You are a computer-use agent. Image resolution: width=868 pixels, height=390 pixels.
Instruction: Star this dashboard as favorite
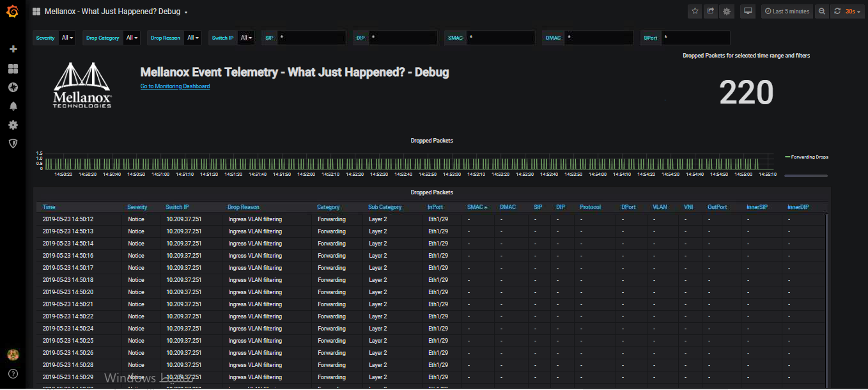tap(695, 12)
